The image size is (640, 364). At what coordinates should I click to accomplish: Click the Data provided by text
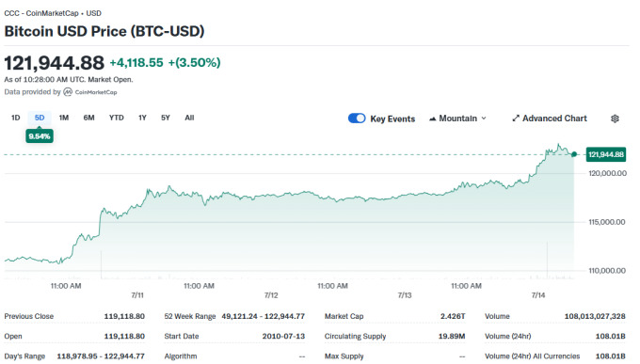pyautogui.click(x=33, y=92)
